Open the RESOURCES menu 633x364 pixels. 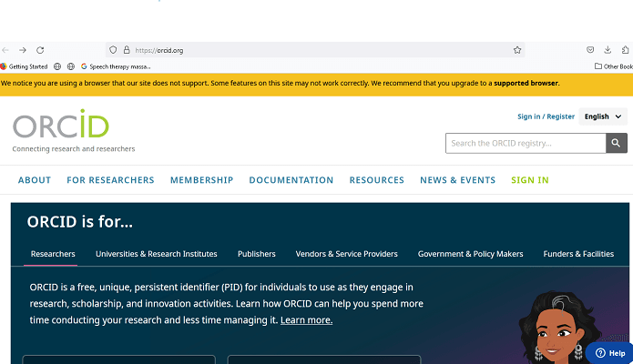(377, 180)
